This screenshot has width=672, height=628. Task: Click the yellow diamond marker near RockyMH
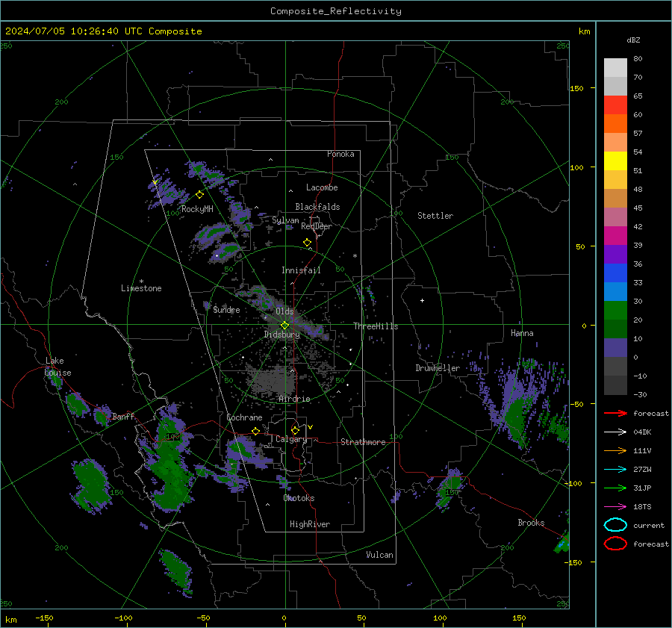click(x=199, y=195)
